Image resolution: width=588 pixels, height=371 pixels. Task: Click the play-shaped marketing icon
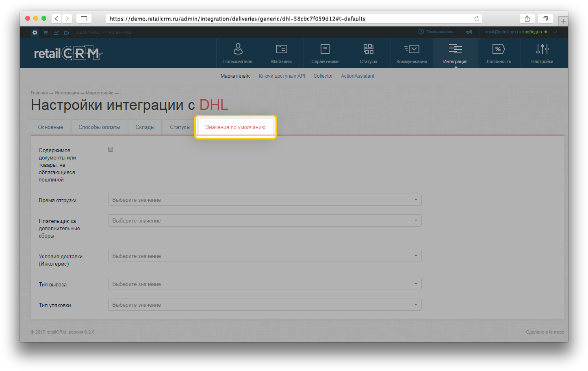(x=67, y=33)
